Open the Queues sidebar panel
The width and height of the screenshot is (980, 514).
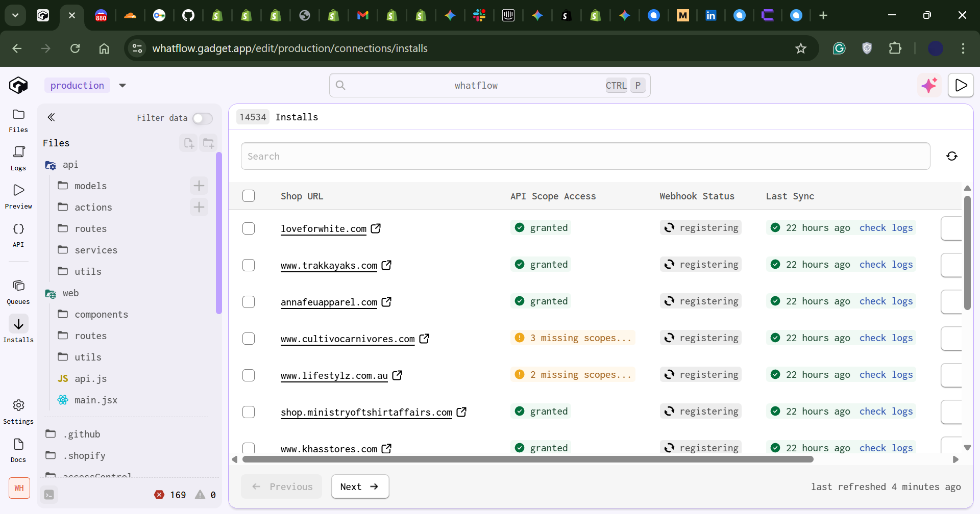[18, 292]
